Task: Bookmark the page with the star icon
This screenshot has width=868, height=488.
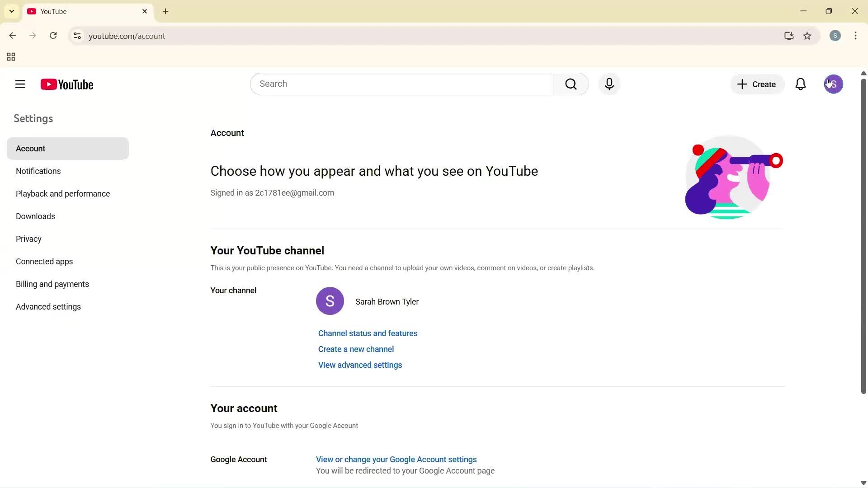Action: click(x=807, y=36)
